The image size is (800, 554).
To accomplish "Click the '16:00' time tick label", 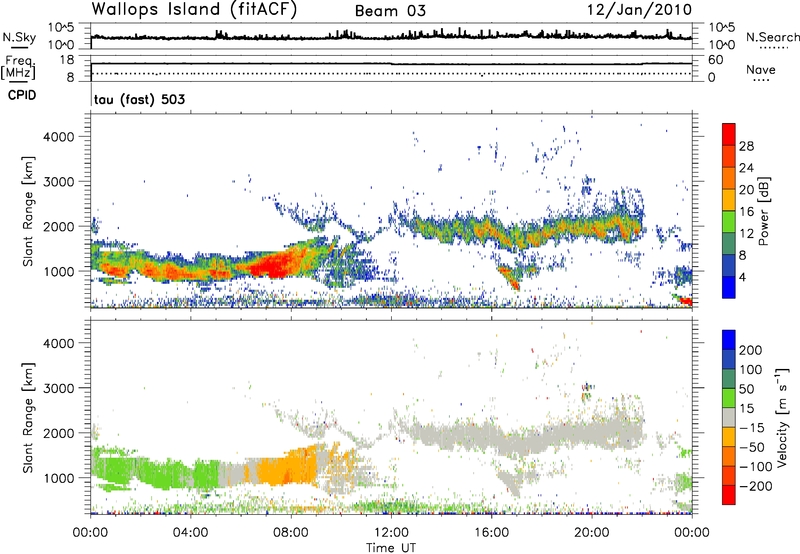I will 491,533.
